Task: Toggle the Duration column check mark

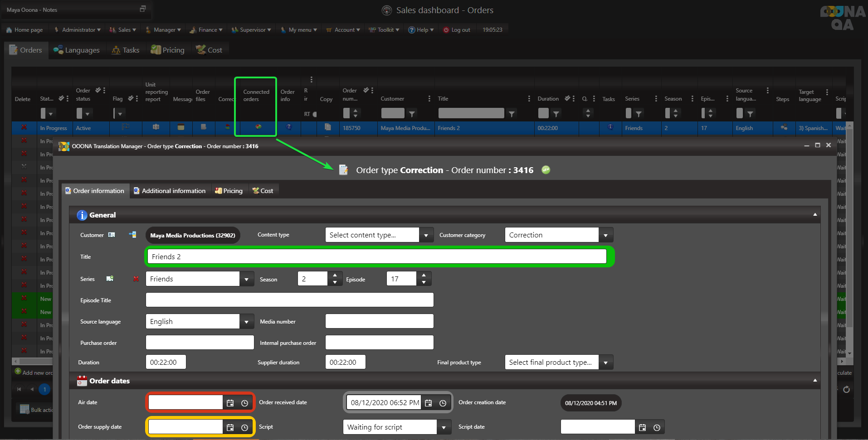Action: pos(567,98)
